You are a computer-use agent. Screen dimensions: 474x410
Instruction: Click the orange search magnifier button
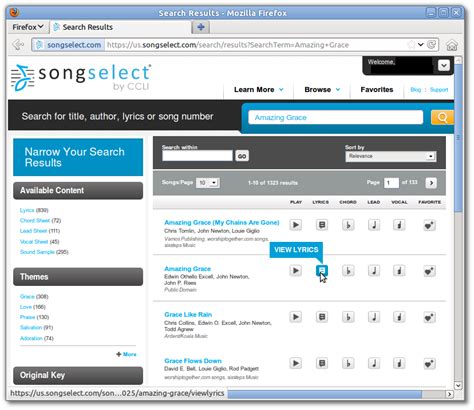(442, 117)
